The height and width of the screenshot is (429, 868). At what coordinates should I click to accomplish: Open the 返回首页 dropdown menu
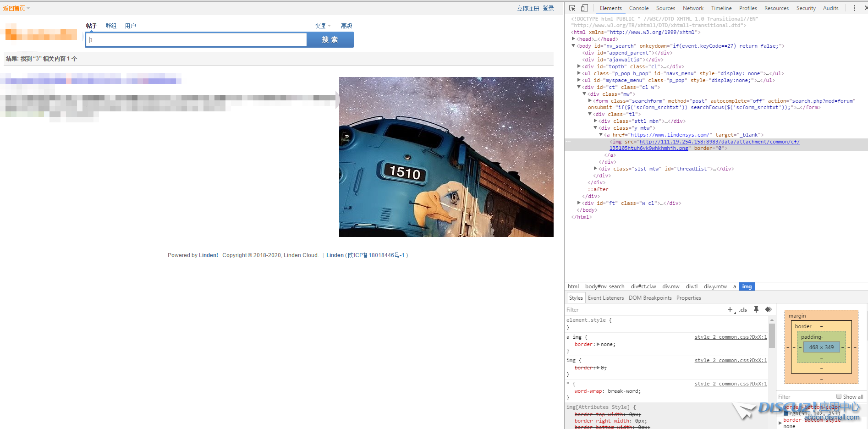(x=16, y=8)
